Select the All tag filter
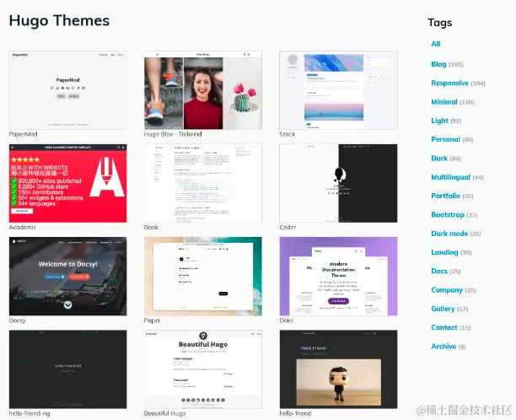 (436, 44)
